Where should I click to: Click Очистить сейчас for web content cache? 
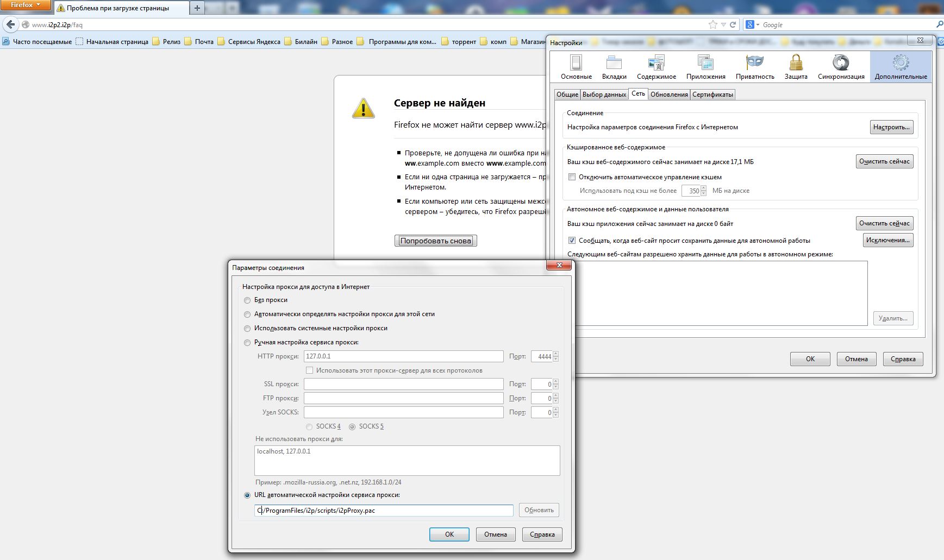point(884,161)
